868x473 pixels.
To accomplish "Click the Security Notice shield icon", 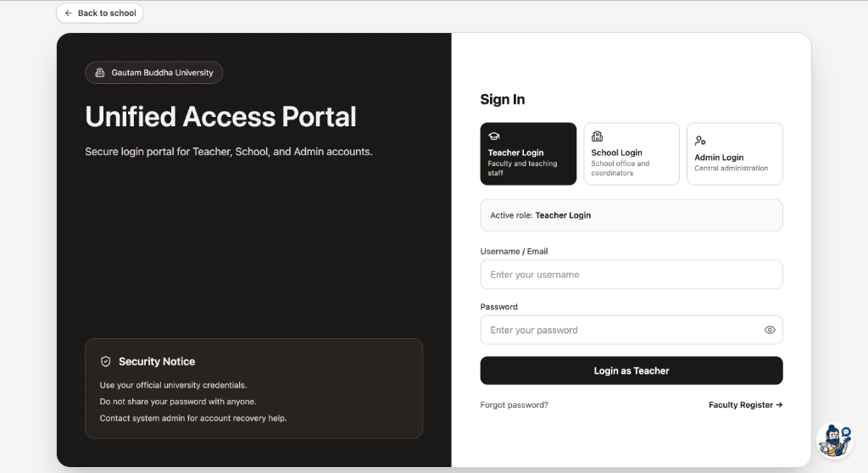I will [x=106, y=362].
